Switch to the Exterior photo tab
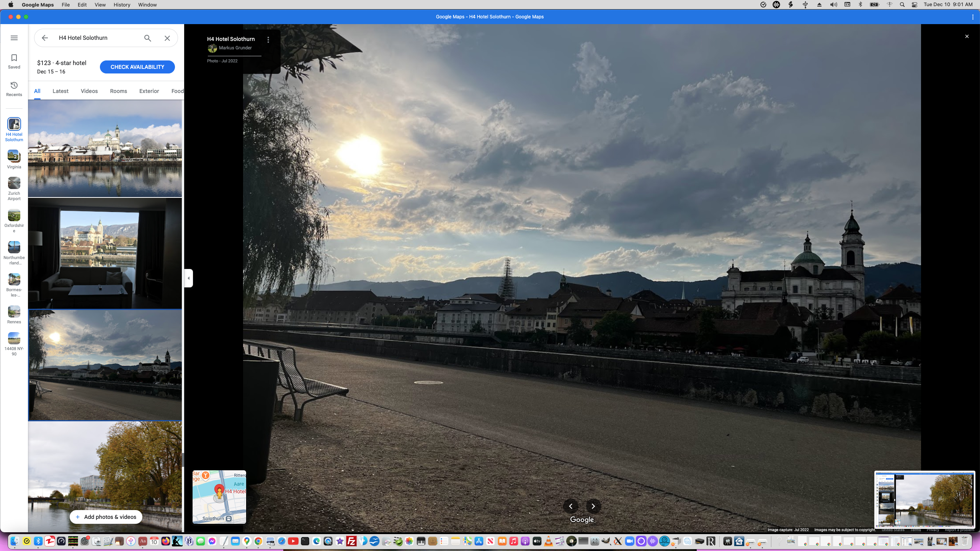 149,91
